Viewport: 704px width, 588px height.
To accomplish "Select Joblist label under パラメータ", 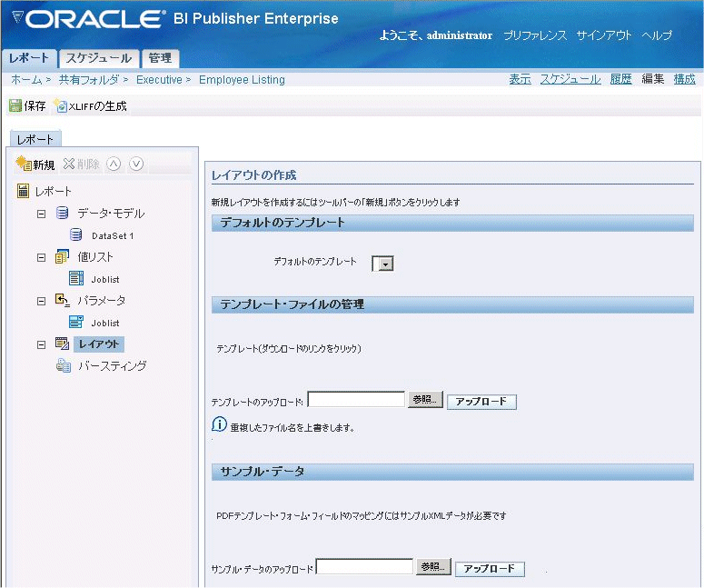I will pyautogui.click(x=105, y=323).
